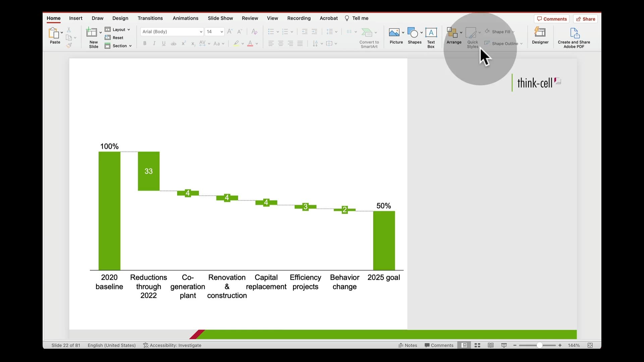The height and width of the screenshot is (362, 644).
Task: Apply red font color
Action: point(250,44)
